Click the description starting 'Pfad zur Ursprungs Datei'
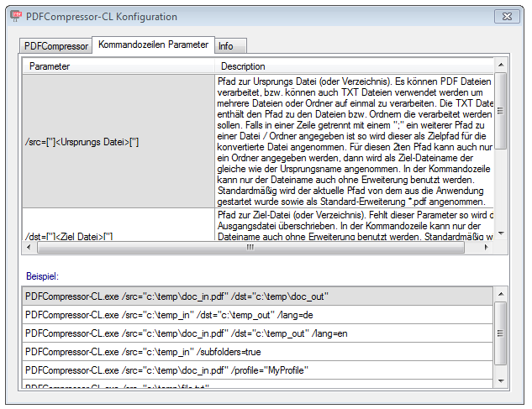This screenshot has height=409, width=532. 354,141
